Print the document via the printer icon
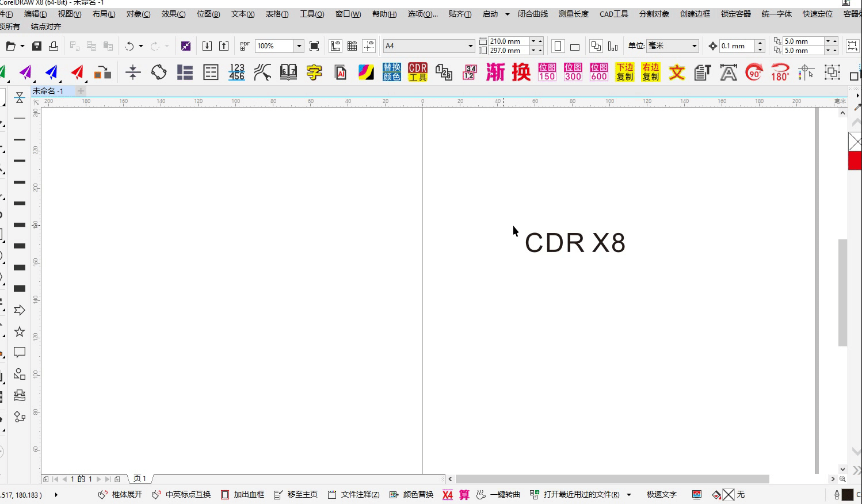The width and height of the screenshot is (862, 504). pyautogui.click(x=54, y=46)
